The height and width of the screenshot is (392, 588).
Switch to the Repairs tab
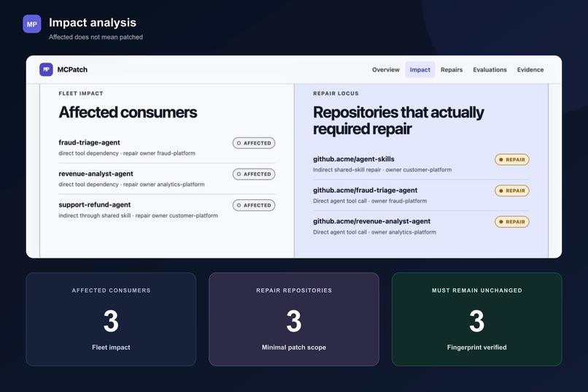(452, 70)
